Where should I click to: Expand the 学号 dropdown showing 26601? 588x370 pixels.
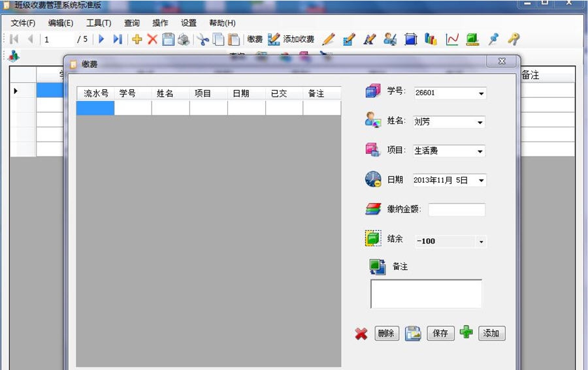coord(481,93)
